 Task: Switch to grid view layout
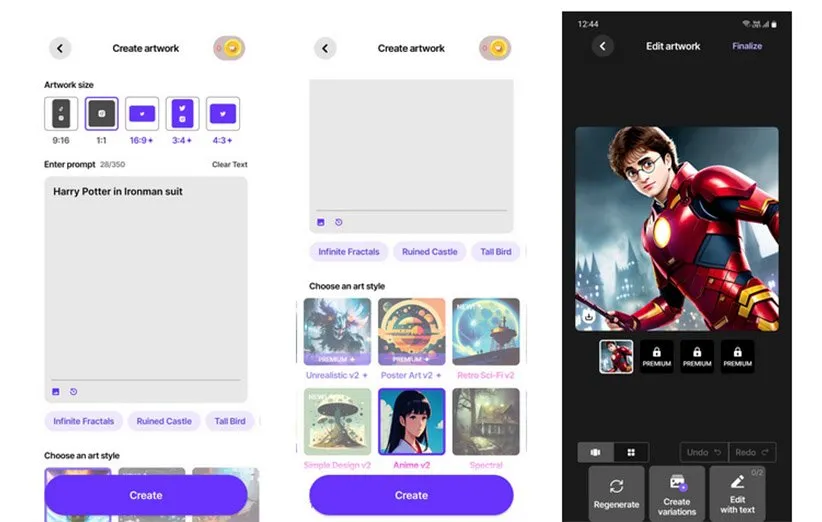pos(631,452)
